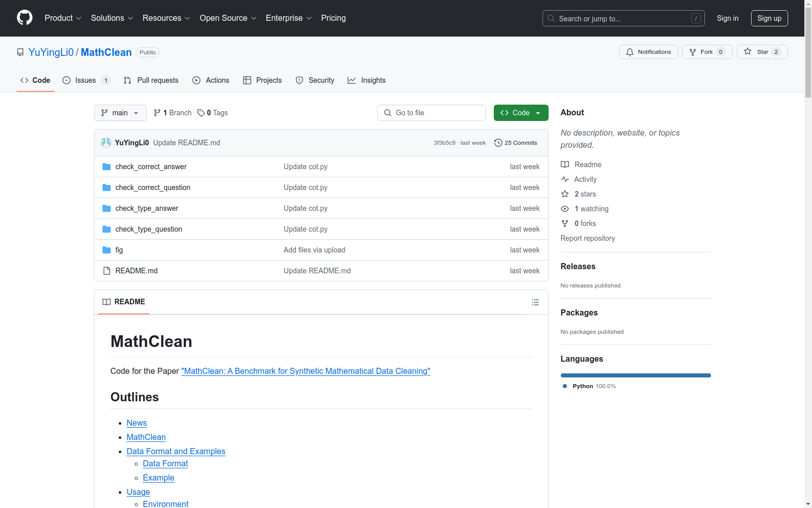Switch to the Insights tab

click(x=366, y=80)
